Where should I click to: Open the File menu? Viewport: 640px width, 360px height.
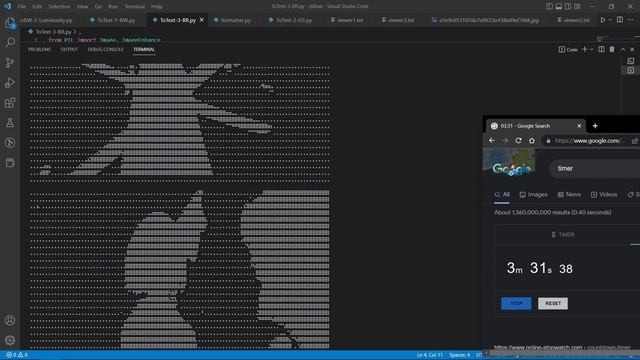coord(22,7)
